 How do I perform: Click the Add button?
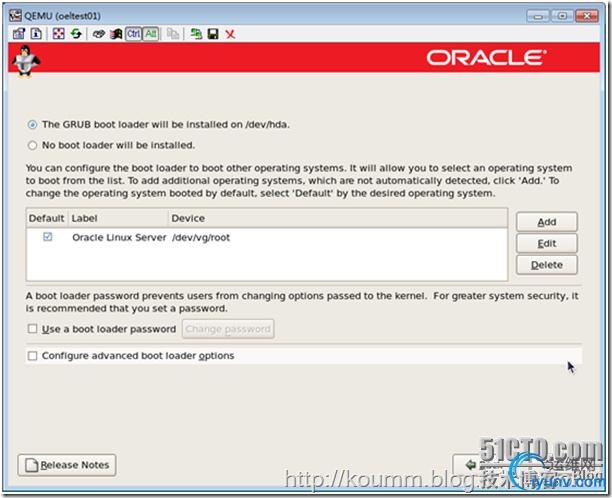(546, 222)
